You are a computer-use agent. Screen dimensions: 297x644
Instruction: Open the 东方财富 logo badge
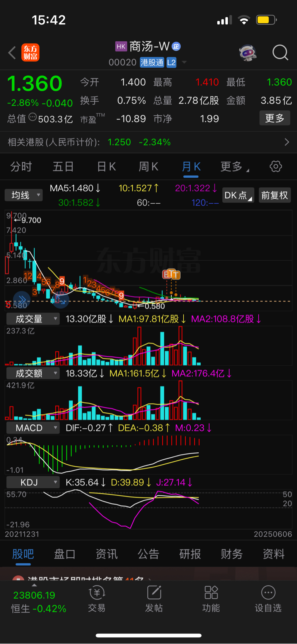click(x=30, y=53)
